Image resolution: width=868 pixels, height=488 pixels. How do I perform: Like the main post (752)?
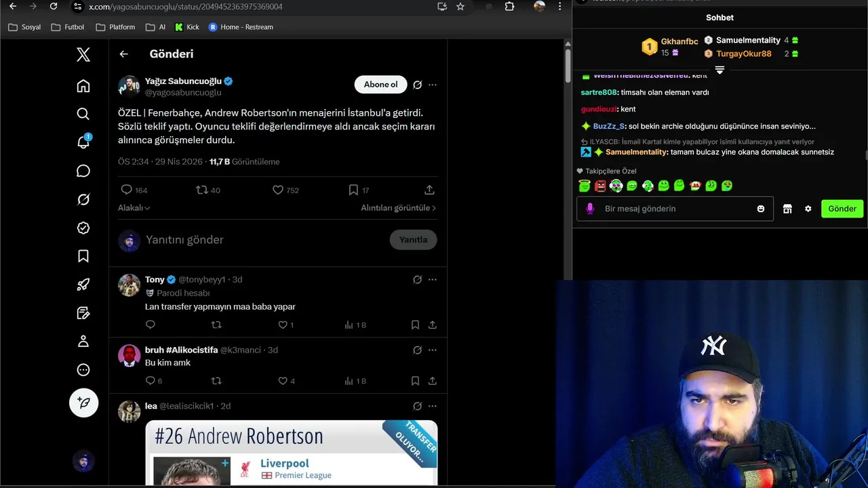pyautogui.click(x=285, y=190)
